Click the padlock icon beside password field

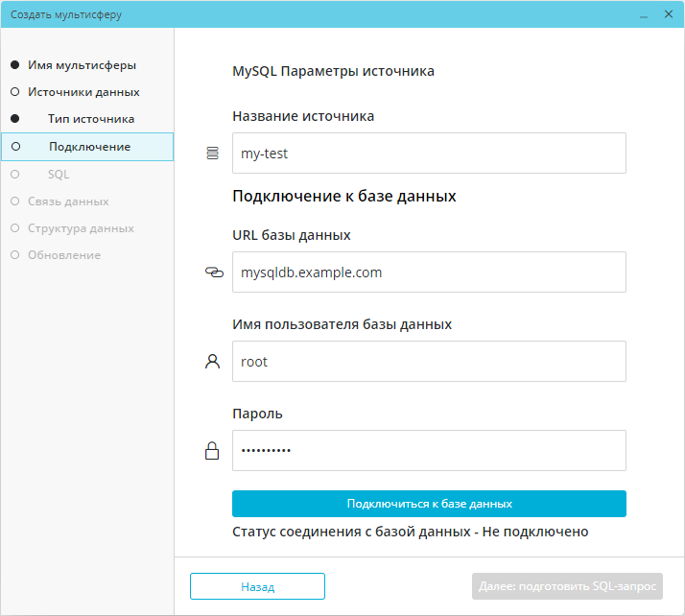(x=212, y=450)
